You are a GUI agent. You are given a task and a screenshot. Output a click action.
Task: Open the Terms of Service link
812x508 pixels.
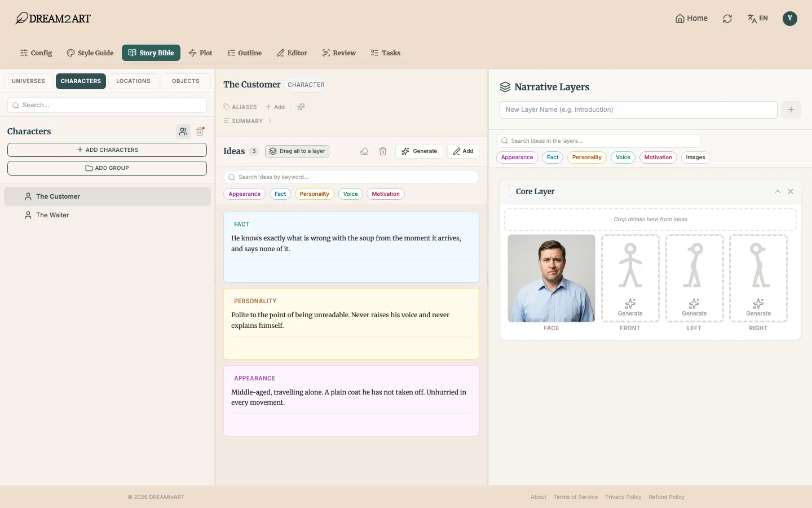pyautogui.click(x=576, y=497)
